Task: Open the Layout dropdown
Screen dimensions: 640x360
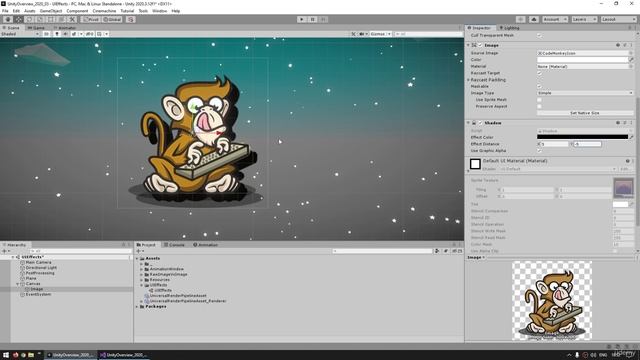Action: pos(618,19)
